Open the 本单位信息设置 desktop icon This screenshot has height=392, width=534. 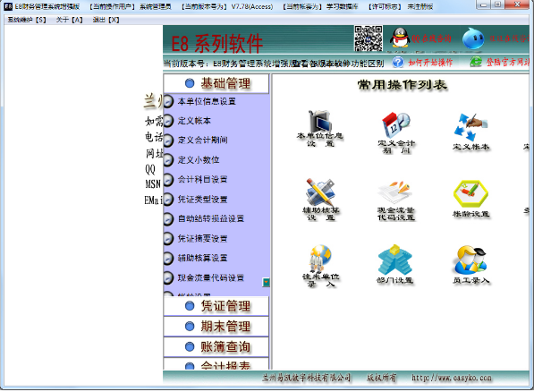[x=320, y=128]
